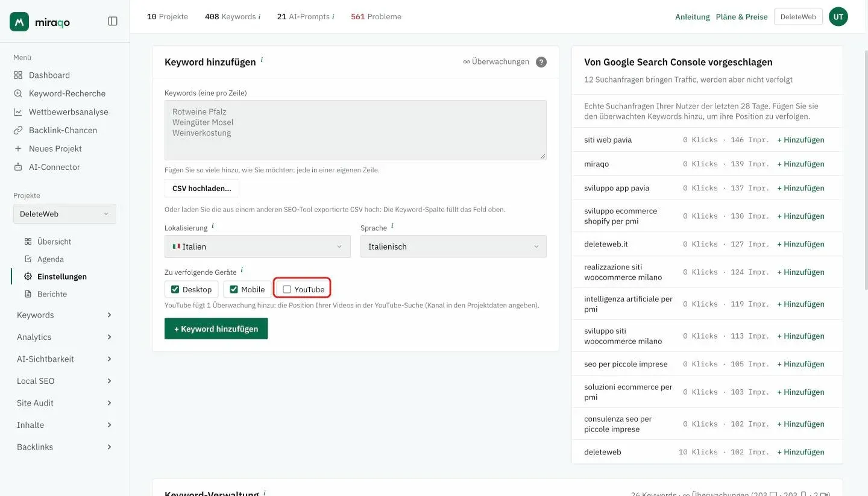Click the Wettbewerbsanalyse chart icon
868x496 pixels.
pos(18,112)
